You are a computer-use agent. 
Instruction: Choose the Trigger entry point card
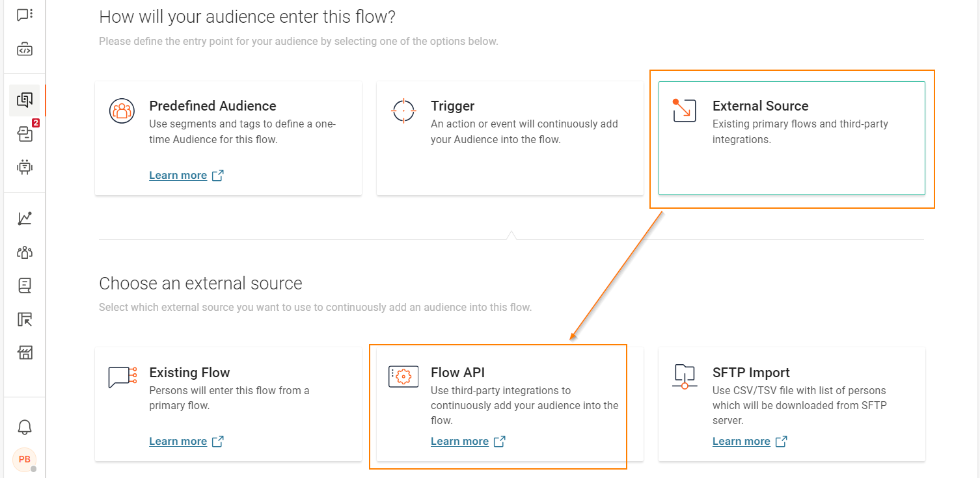coord(510,138)
